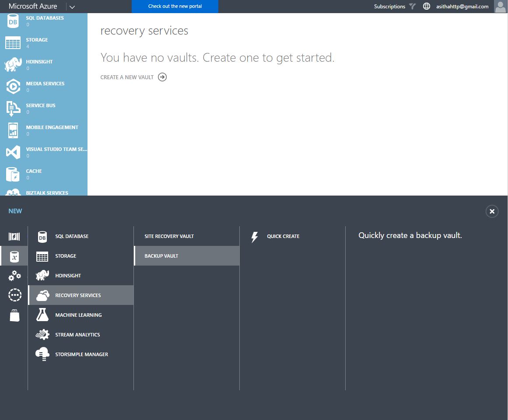The image size is (508, 420).
Task: Select the Compute category icon in New panel
Action: click(14, 237)
